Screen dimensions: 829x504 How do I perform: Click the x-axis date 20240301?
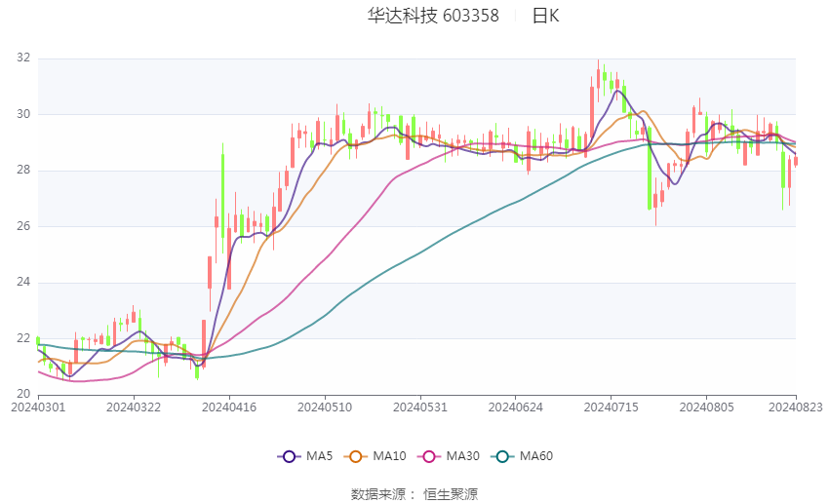point(38,407)
